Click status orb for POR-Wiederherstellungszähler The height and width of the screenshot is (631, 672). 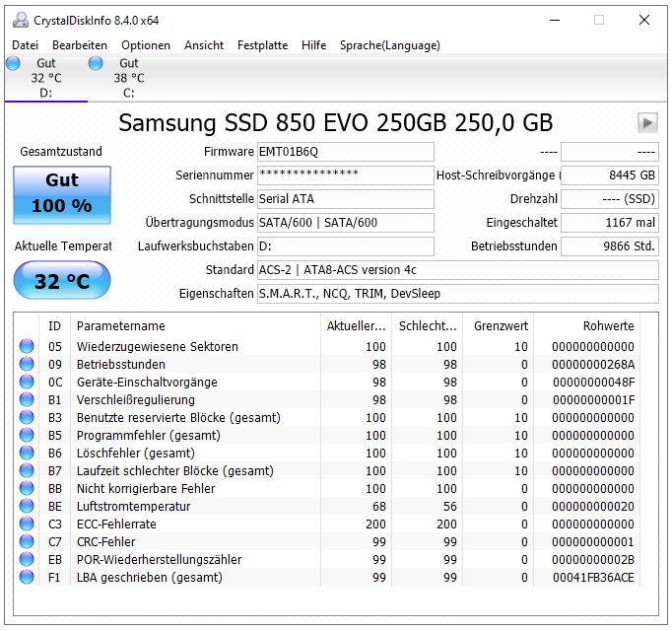27,559
